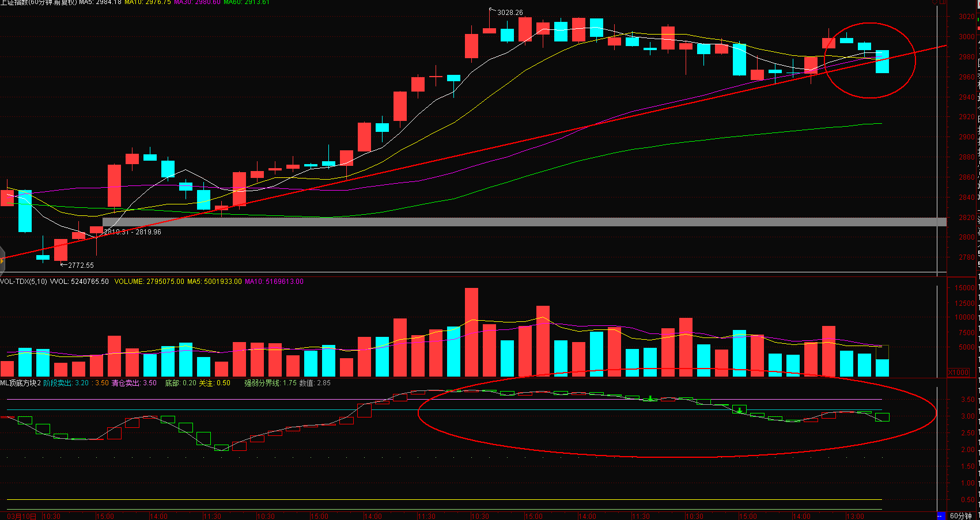Select the green MA60: 2913.61 label
The height and width of the screenshot is (520, 980).
(247, 2)
